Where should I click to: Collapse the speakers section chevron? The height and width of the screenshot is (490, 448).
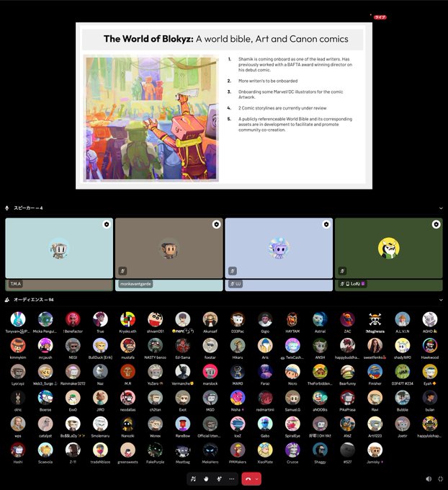(x=441, y=208)
